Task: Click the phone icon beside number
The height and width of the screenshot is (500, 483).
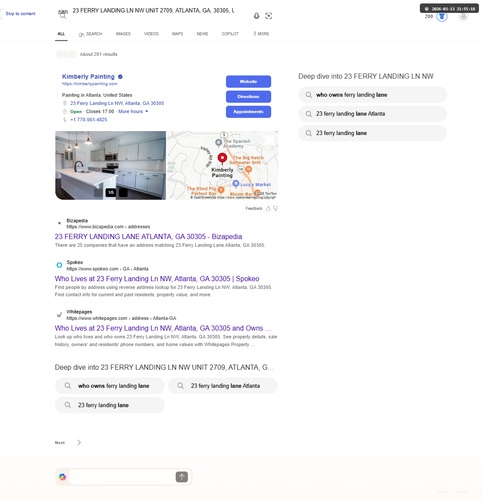Action: [65, 120]
